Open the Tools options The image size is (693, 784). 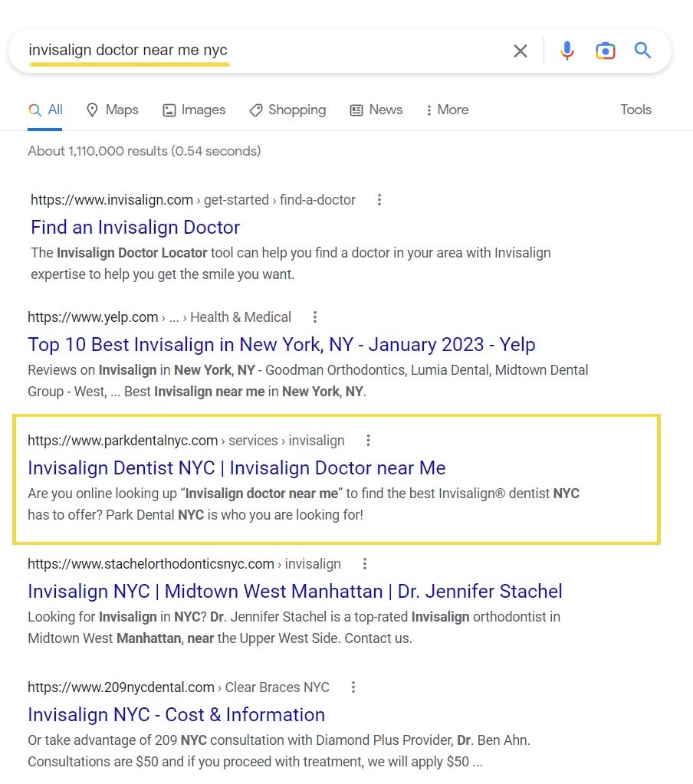pos(636,110)
